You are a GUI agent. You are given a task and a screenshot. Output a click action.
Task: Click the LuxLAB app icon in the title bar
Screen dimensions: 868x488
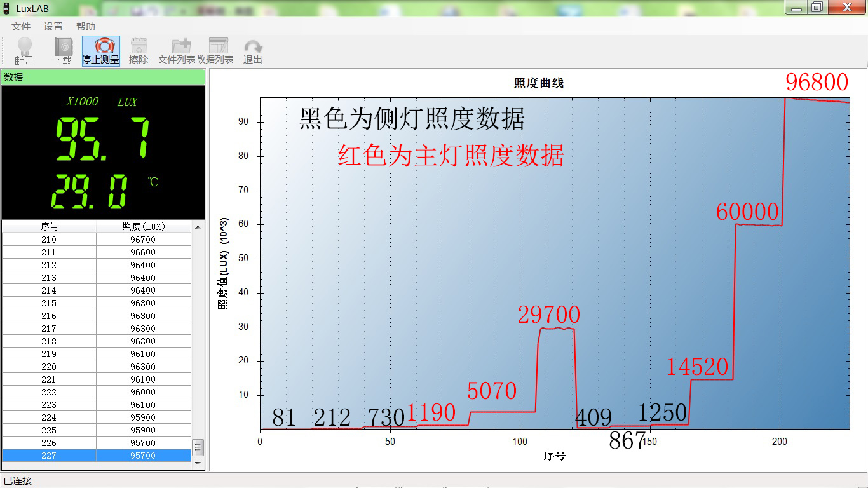coord(7,8)
